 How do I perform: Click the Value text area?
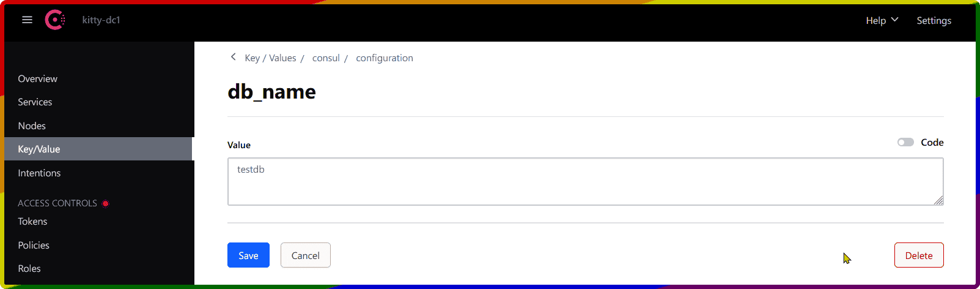[586, 181]
